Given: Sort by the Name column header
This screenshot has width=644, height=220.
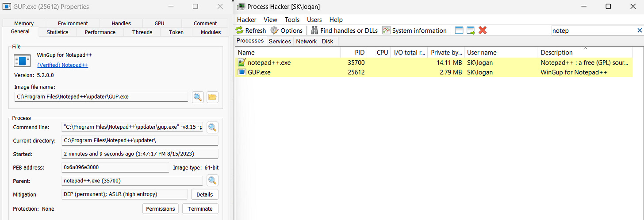Looking at the screenshot, I should (x=288, y=52).
